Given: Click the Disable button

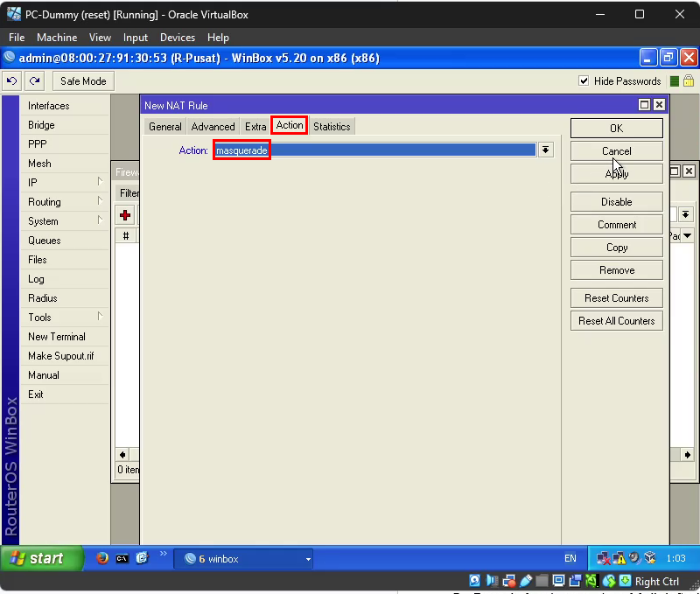Looking at the screenshot, I should coord(617,202).
